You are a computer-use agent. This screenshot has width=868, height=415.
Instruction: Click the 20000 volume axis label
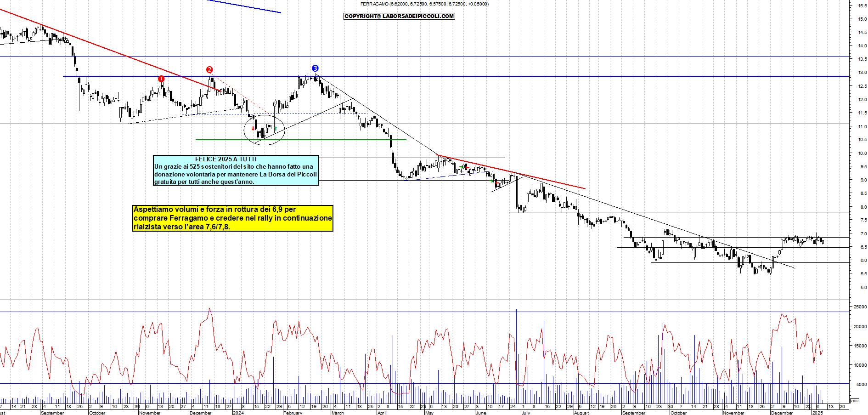pos(860,327)
